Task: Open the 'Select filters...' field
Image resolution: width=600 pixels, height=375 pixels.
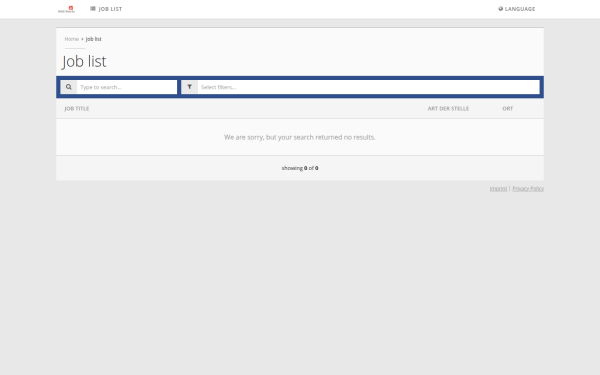Action: pos(368,87)
